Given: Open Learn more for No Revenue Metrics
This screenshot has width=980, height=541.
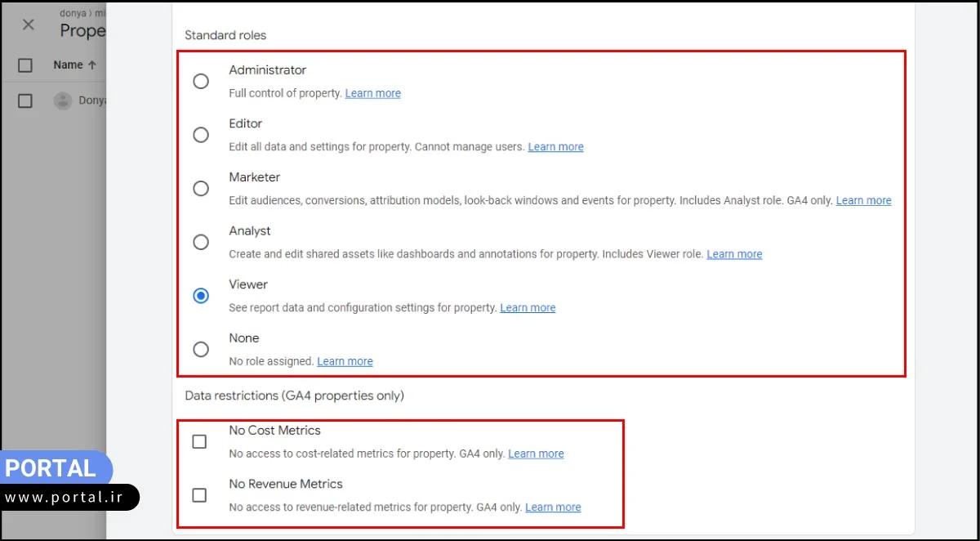Looking at the screenshot, I should tap(553, 507).
